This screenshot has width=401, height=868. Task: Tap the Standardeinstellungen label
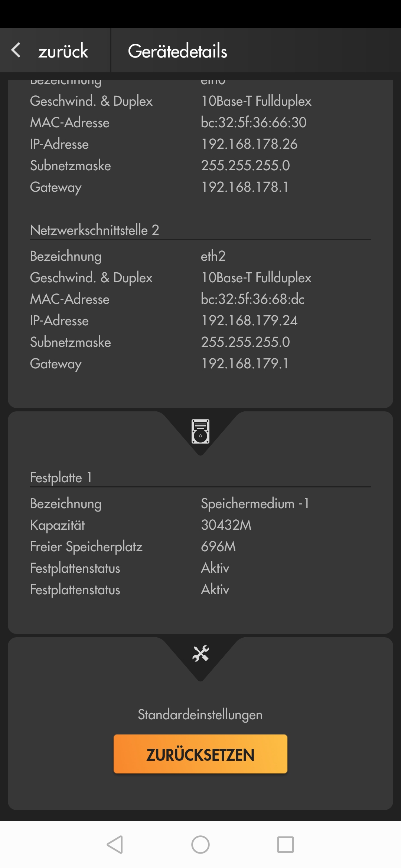click(x=200, y=714)
